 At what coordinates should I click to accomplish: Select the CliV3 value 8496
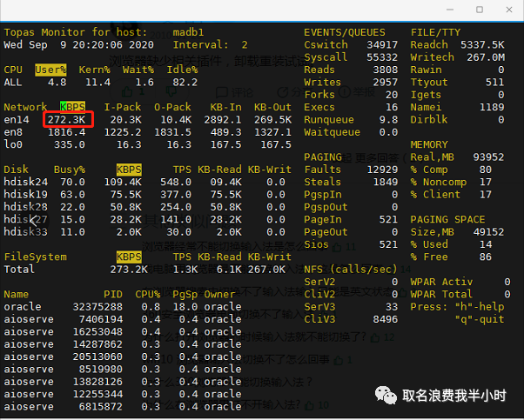(386, 319)
